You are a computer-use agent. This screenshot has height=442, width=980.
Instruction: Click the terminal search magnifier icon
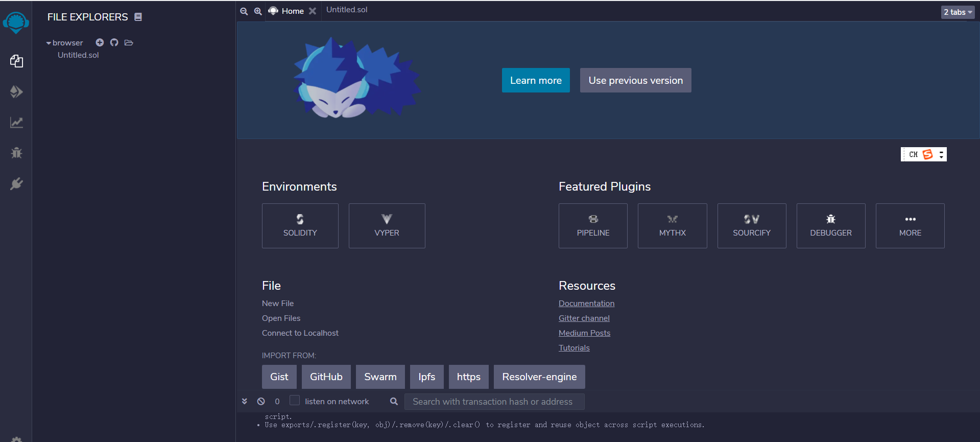point(394,401)
